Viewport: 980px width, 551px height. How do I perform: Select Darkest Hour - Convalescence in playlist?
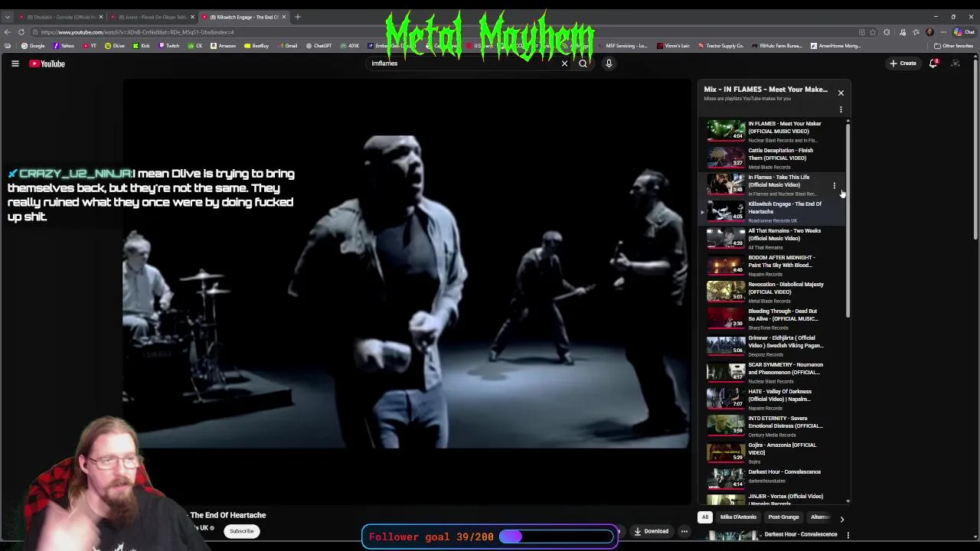(773, 478)
